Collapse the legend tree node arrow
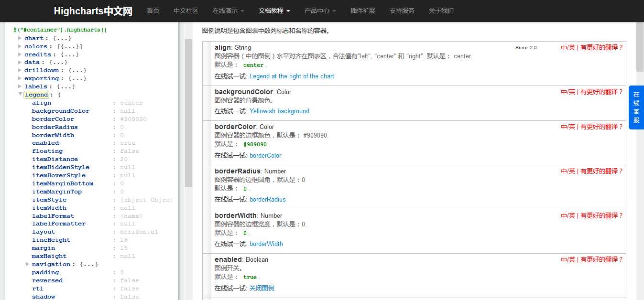 pyautogui.click(x=20, y=94)
